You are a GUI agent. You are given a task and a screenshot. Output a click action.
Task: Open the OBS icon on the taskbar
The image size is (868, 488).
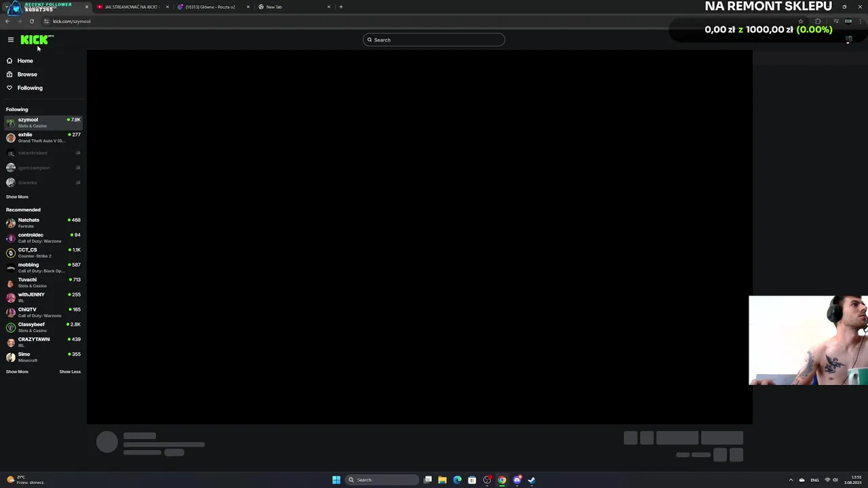point(487,480)
